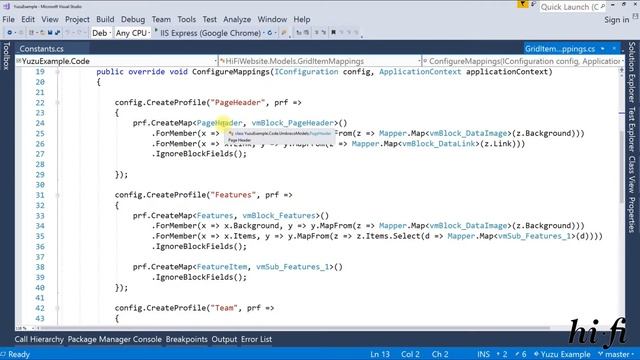640x360 pixels.
Task: Close the GridItem...ppings.cs tab
Action: (614, 49)
